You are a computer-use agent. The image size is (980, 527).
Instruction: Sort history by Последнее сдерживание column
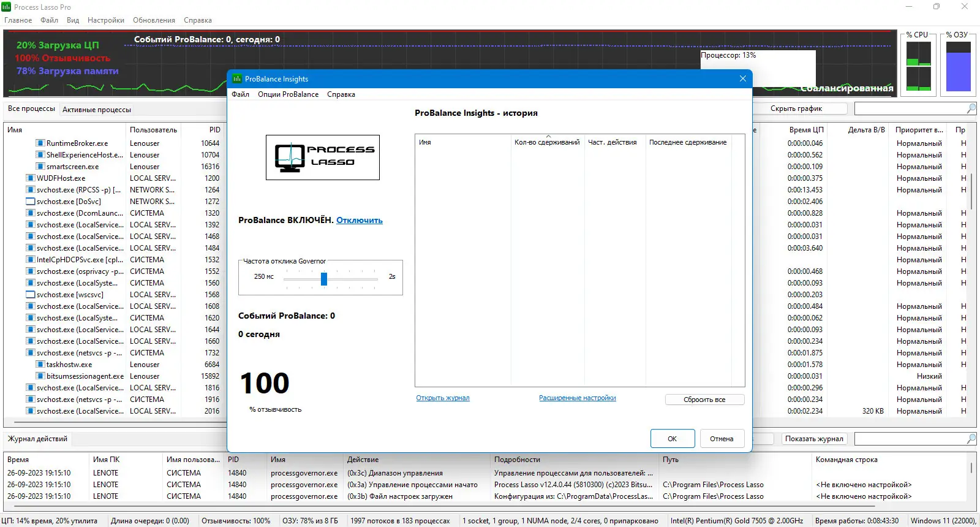click(688, 142)
